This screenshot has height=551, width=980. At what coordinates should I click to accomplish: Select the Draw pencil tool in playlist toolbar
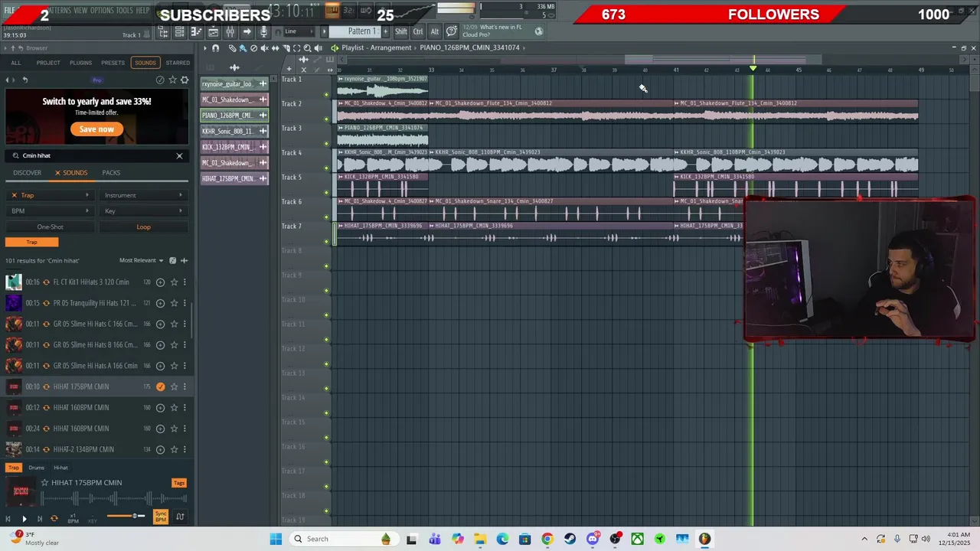[232, 48]
